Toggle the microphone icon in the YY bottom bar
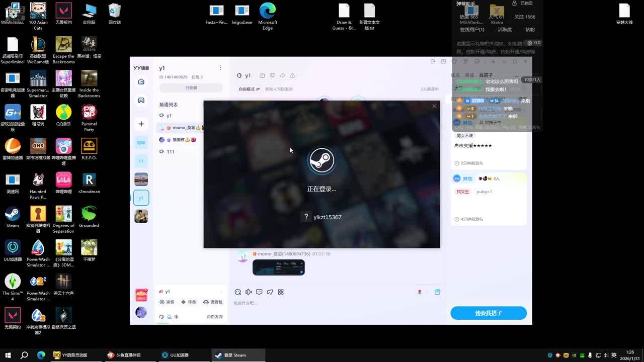The width and height of the screenshot is (644, 362). [x=170, y=317]
